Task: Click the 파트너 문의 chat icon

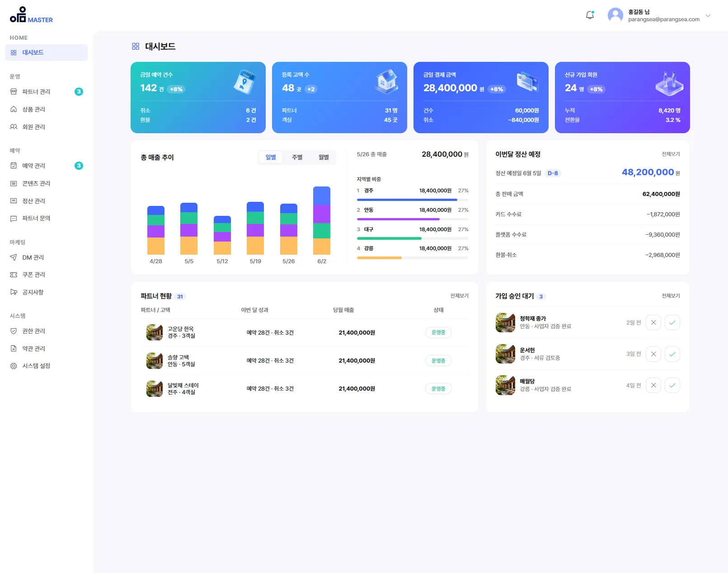Action: pyautogui.click(x=14, y=218)
